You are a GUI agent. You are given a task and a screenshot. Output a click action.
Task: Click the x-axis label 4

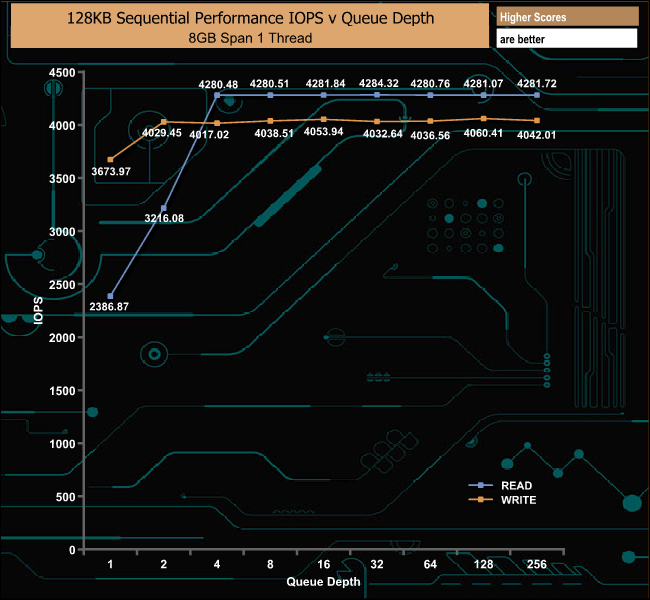pyautogui.click(x=217, y=564)
